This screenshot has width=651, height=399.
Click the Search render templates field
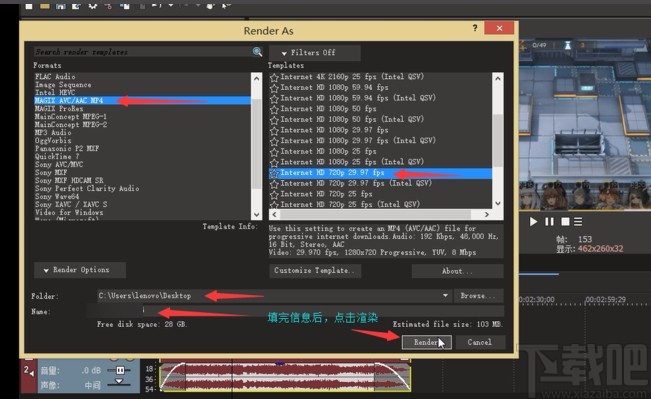143,52
